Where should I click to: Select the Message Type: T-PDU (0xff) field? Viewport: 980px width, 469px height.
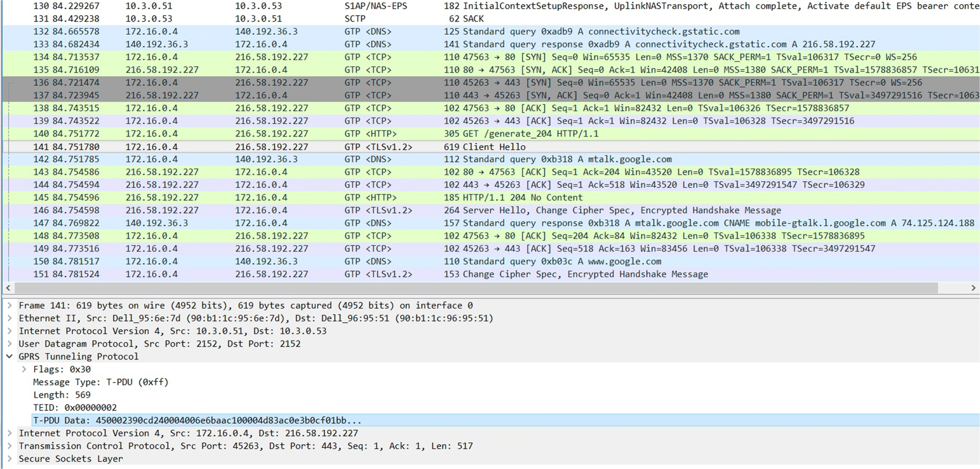tap(101, 382)
